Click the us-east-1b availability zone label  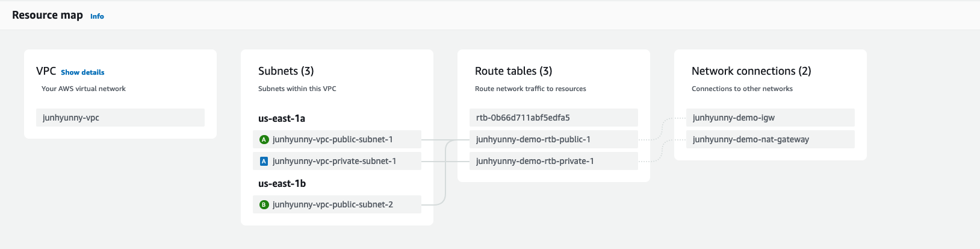[282, 183]
